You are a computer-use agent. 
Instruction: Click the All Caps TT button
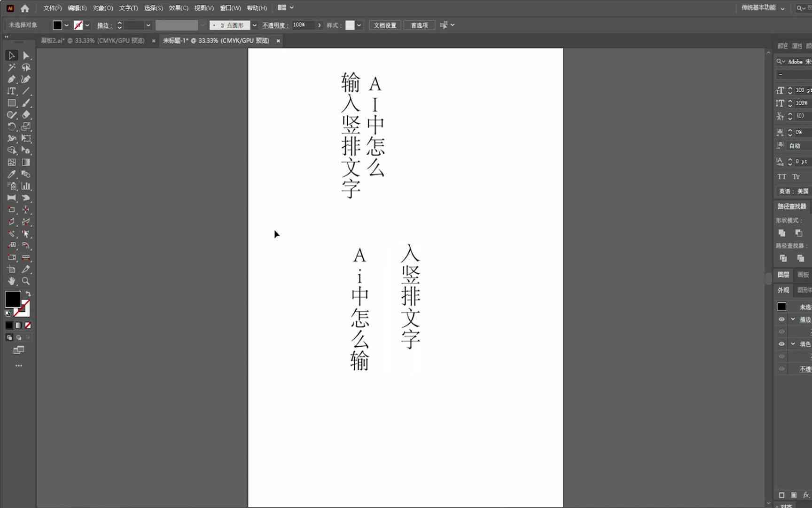point(782,177)
